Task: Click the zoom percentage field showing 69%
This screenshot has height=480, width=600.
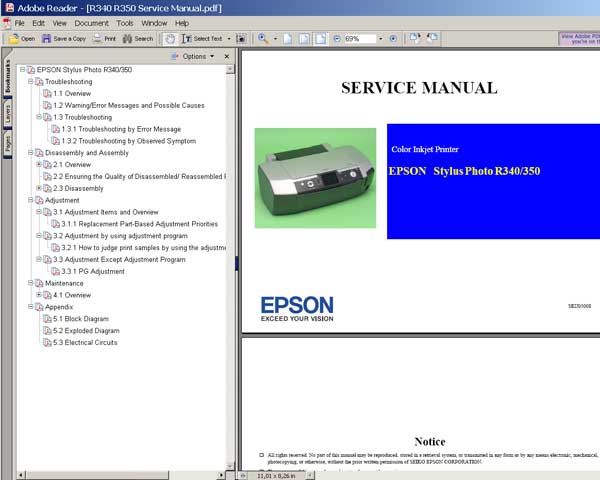Action: (359, 39)
